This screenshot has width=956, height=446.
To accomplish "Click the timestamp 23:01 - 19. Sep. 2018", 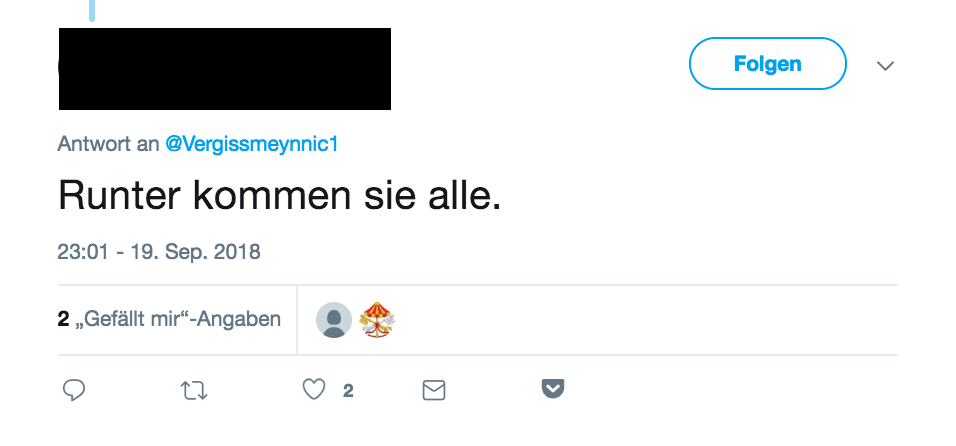I will 159,252.
